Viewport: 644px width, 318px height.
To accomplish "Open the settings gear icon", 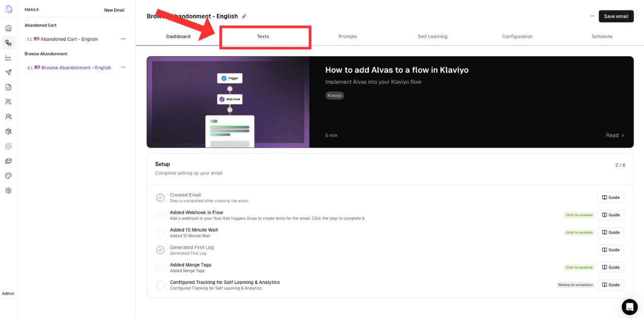I will (x=8, y=191).
